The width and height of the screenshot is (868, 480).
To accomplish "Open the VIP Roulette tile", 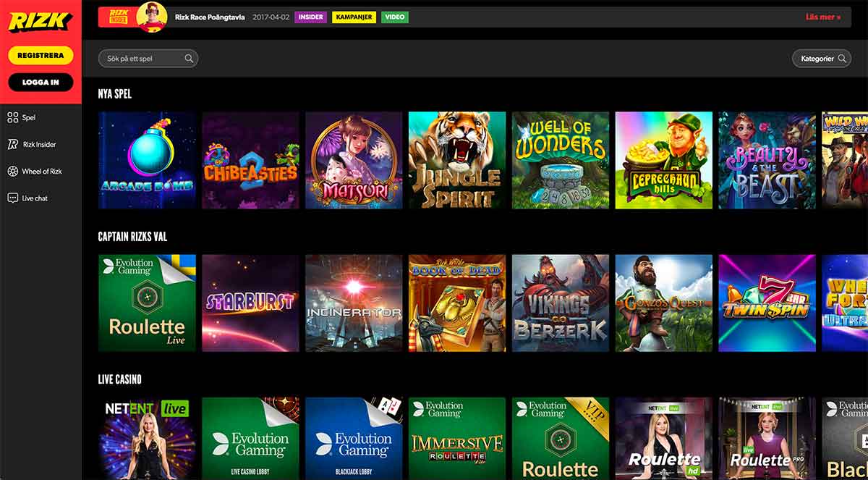I will [x=561, y=439].
